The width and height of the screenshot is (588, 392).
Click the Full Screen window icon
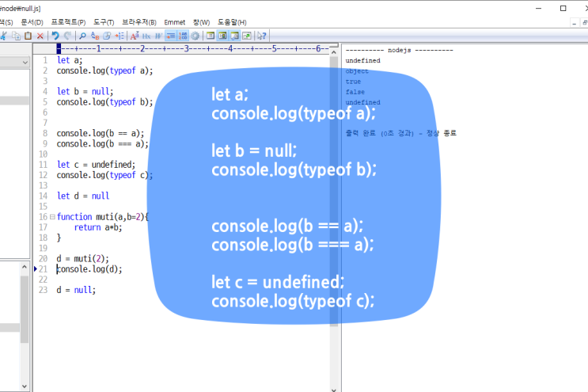pyautogui.click(x=211, y=36)
